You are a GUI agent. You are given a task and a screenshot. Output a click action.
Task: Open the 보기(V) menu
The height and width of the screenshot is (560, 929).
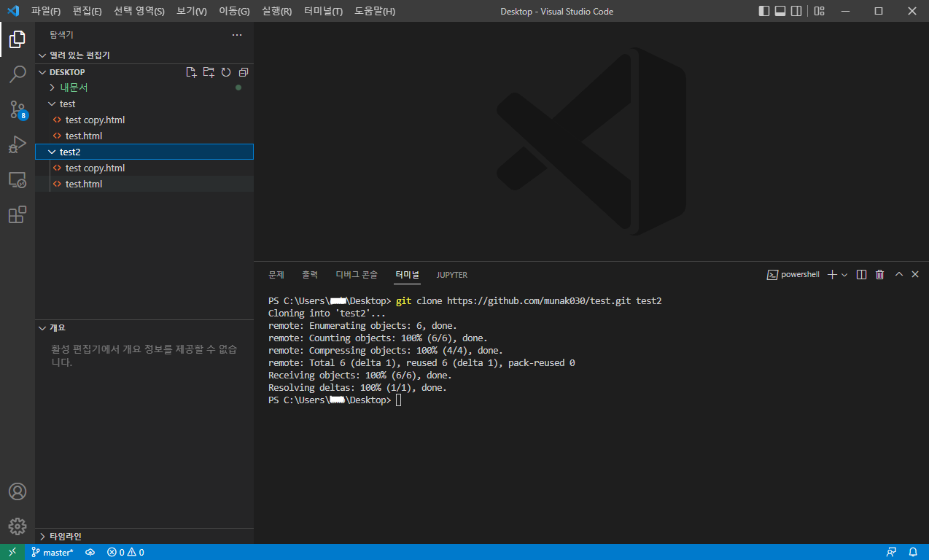[x=192, y=11]
